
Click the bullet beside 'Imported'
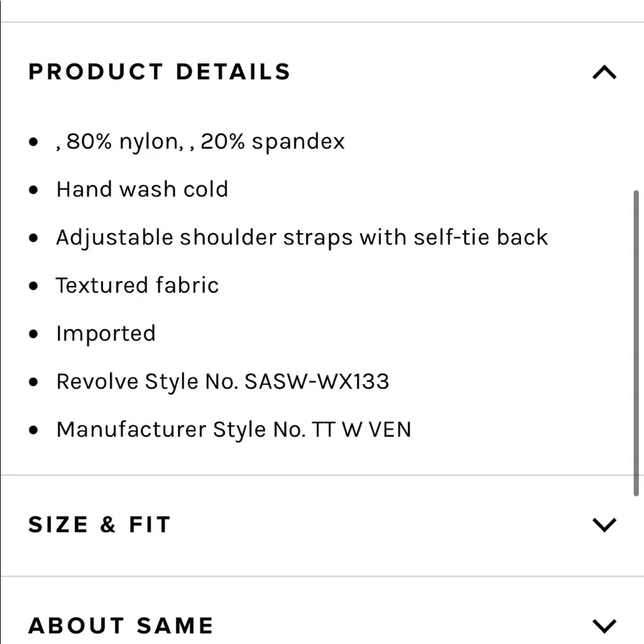click(34, 334)
